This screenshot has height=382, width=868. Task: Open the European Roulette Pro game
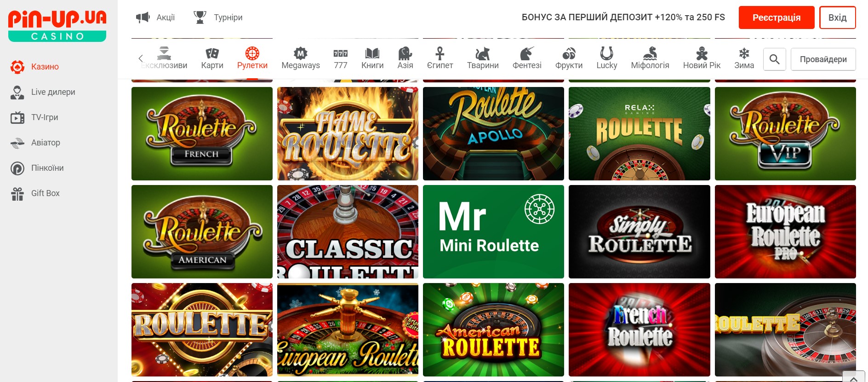click(x=785, y=232)
